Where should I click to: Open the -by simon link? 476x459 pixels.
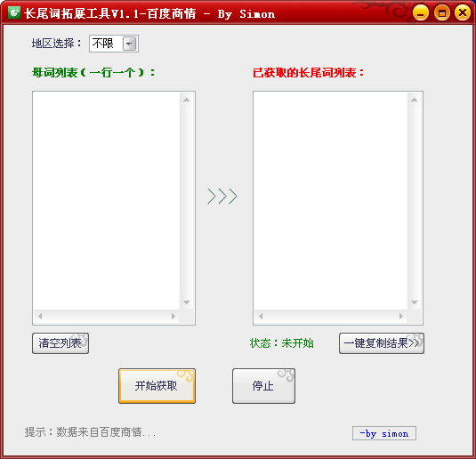(384, 433)
